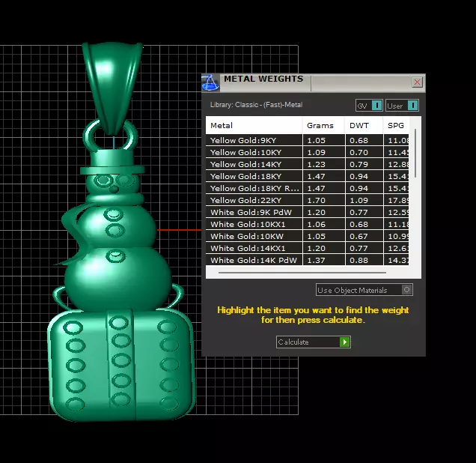Select the Yellow Gold:18KY R... row
Image resolution: width=476 pixels, height=463 pixels.
pyautogui.click(x=307, y=188)
